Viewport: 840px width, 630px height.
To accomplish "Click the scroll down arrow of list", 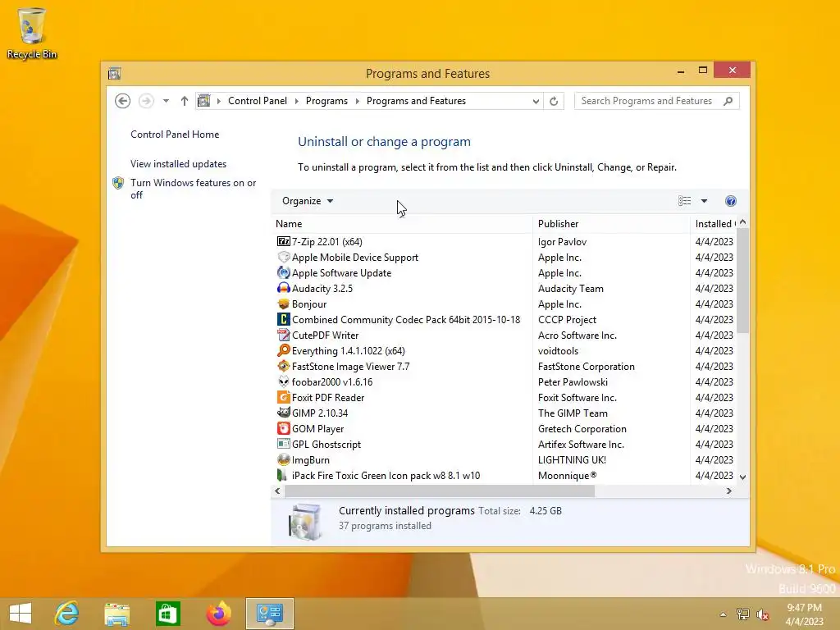I will (742, 477).
